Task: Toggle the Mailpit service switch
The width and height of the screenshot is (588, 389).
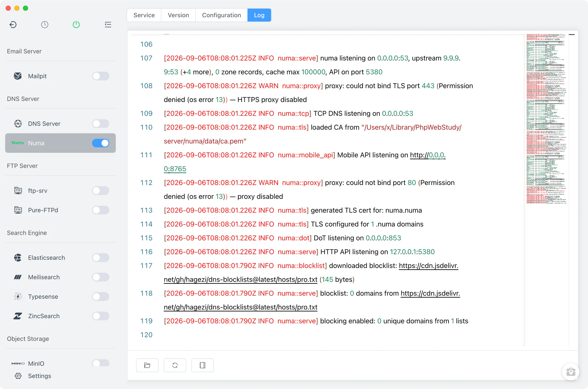Action: click(x=100, y=76)
